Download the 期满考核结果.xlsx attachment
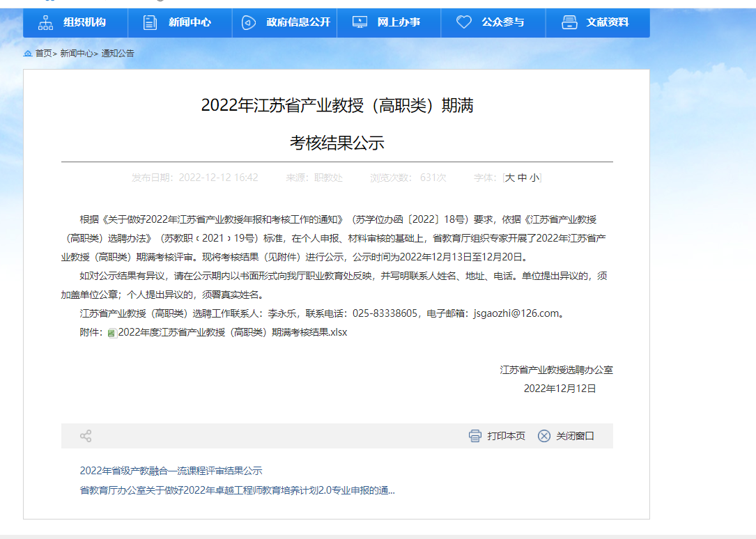The image size is (756, 539). [232, 332]
